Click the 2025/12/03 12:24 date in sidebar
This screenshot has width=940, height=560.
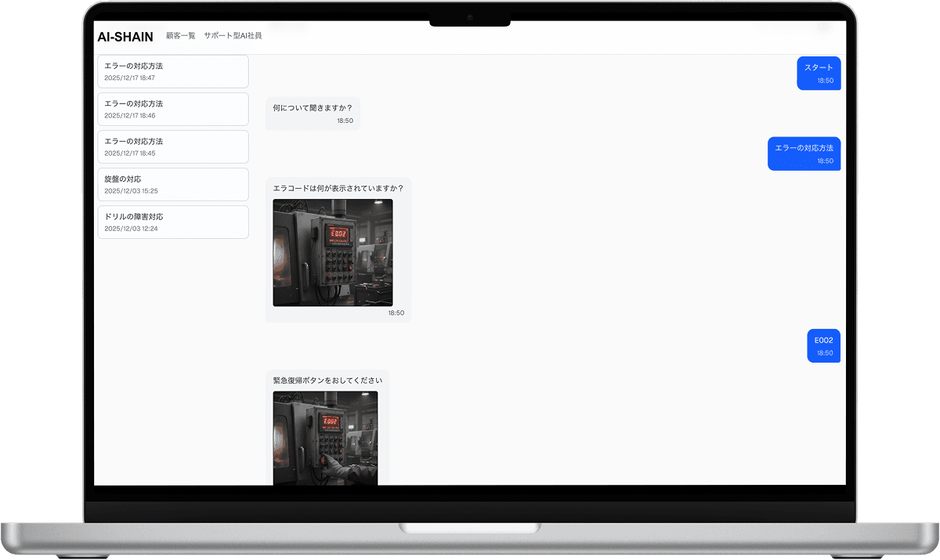tap(131, 229)
